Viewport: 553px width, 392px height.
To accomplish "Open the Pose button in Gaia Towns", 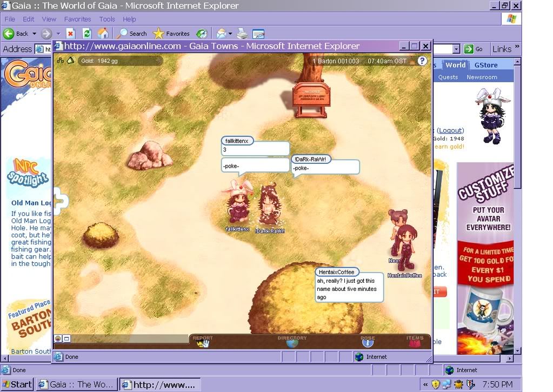I will pos(368,341).
